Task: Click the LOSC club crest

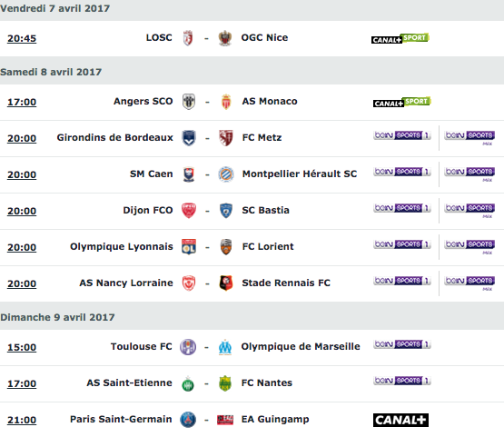Action: pos(188,38)
